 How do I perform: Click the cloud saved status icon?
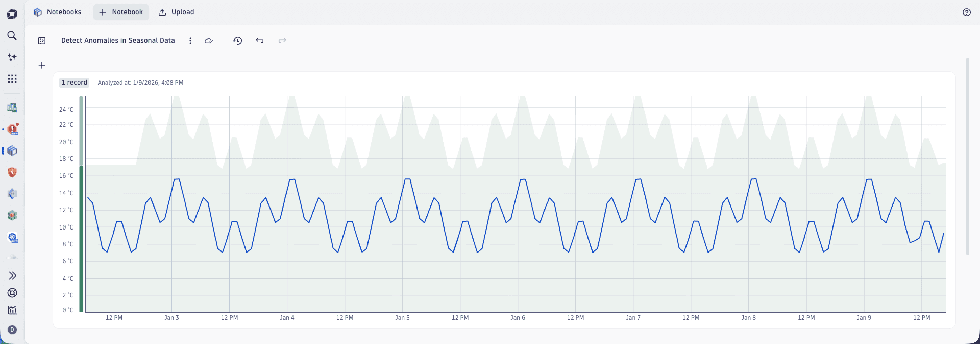[x=209, y=41]
